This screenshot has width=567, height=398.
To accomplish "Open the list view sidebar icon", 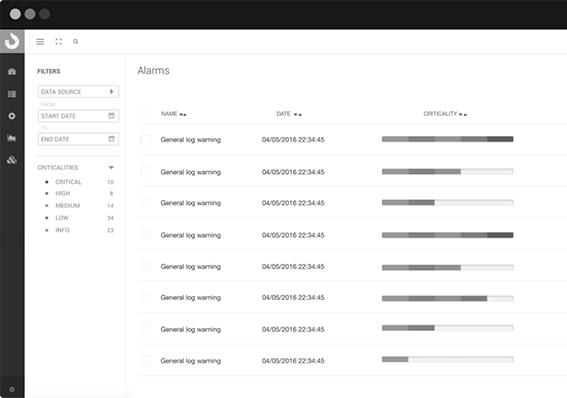I will point(12,94).
